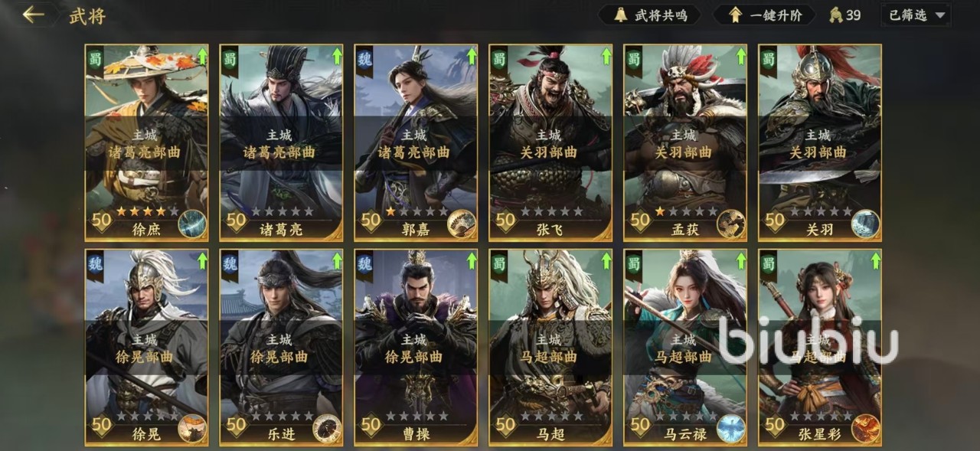This screenshot has height=451, width=980.
Task: Tap the skill badge on 马云禄 card
Action: [731, 429]
